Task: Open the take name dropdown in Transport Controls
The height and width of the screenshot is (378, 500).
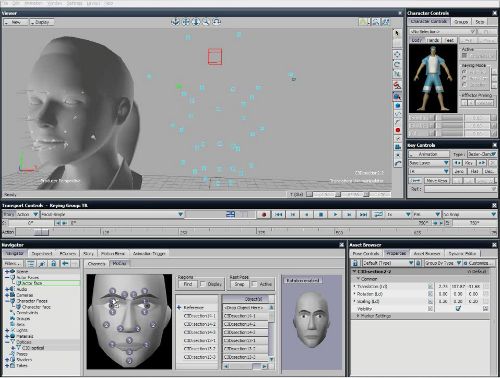Action: tap(112, 214)
